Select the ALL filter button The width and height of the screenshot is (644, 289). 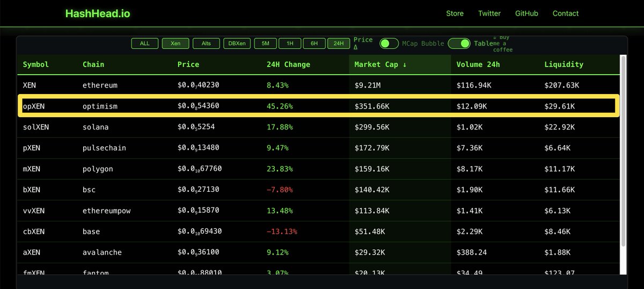click(145, 44)
